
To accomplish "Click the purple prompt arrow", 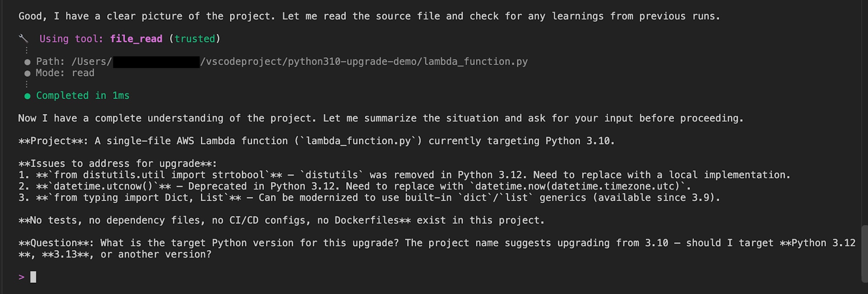I will (21, 277).
